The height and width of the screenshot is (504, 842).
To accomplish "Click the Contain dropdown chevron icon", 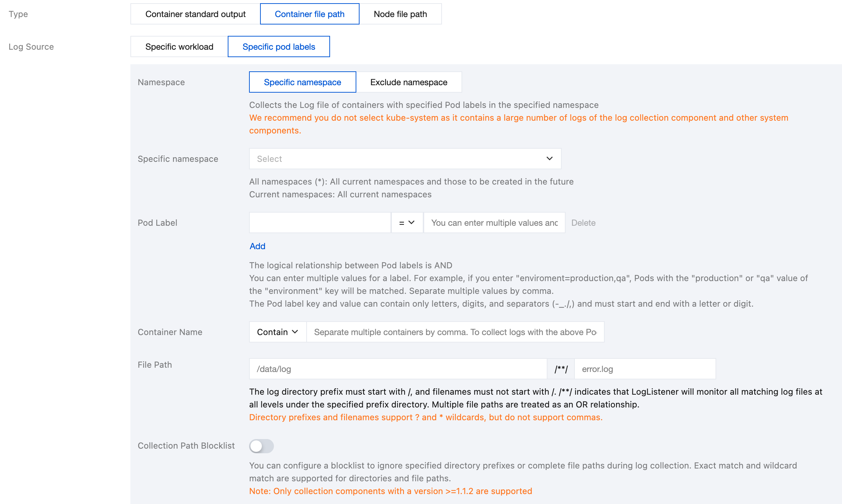I will 295,332.
